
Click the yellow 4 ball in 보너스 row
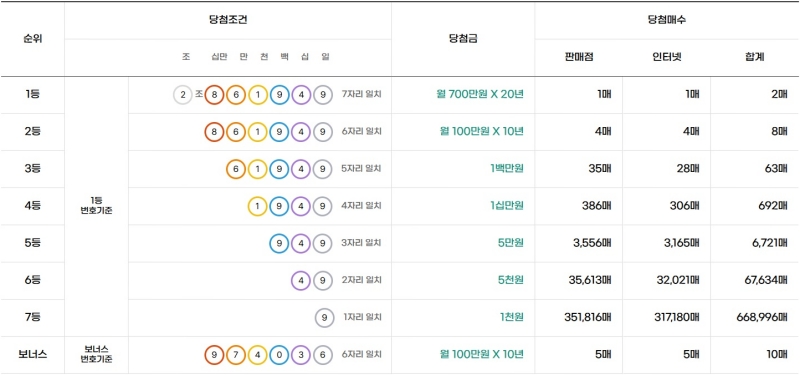[258, 355]
